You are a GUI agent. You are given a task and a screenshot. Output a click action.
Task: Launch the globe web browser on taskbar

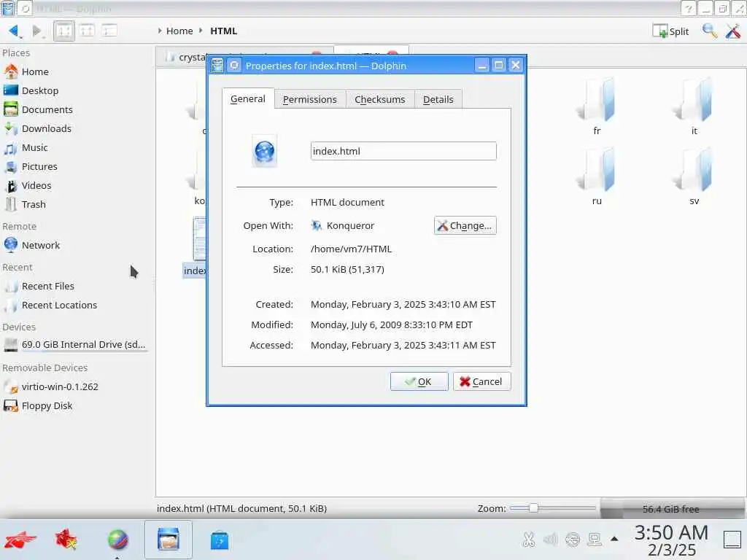pyautogui.click(x=117, y=540)
